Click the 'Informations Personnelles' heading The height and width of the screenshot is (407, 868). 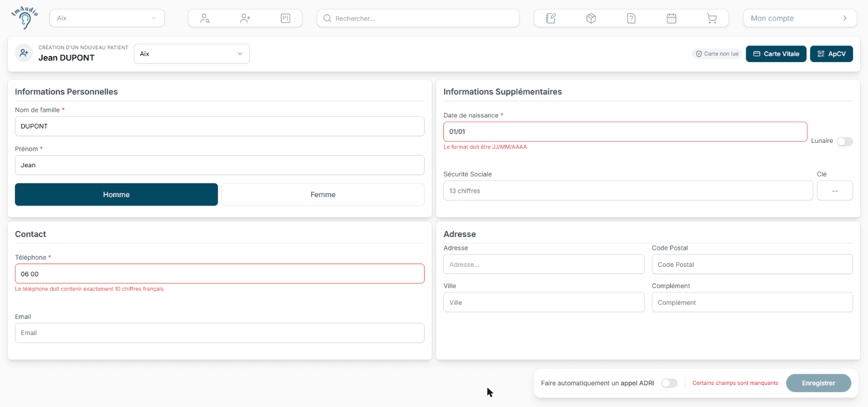coord(66,92)
